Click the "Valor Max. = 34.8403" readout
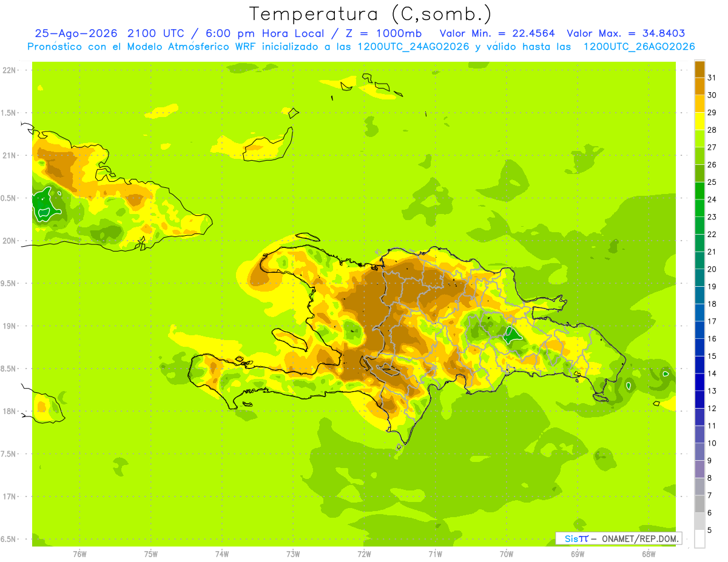 (626, 33)
